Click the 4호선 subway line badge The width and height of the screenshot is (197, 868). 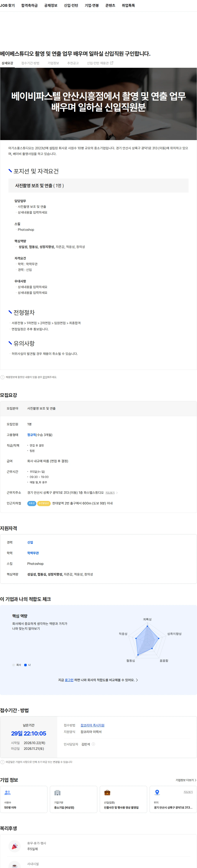32,503
